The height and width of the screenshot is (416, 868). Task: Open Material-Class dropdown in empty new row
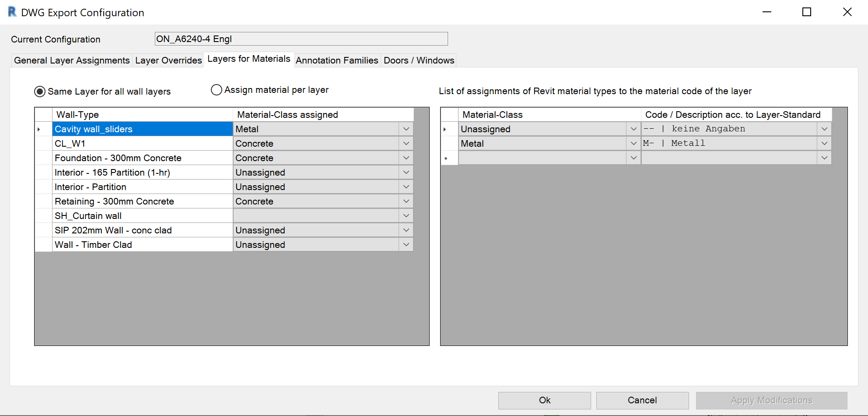click(x=633, y=158)
